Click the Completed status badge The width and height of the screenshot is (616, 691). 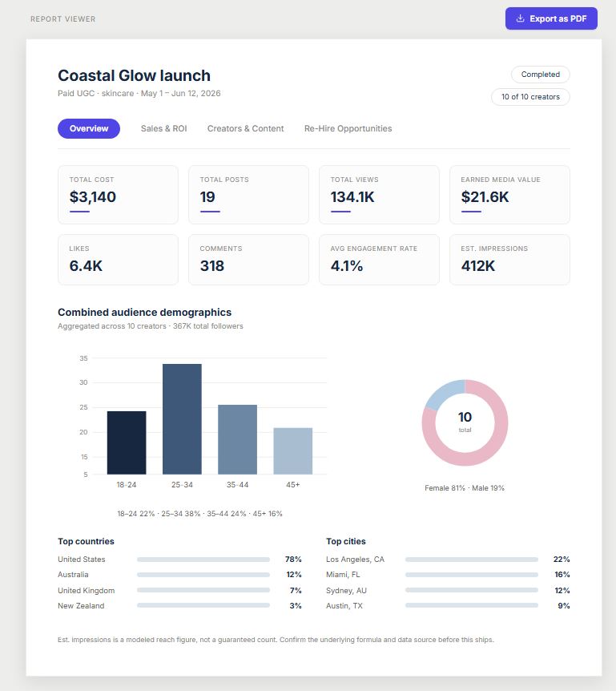click(x=540, y=75)
